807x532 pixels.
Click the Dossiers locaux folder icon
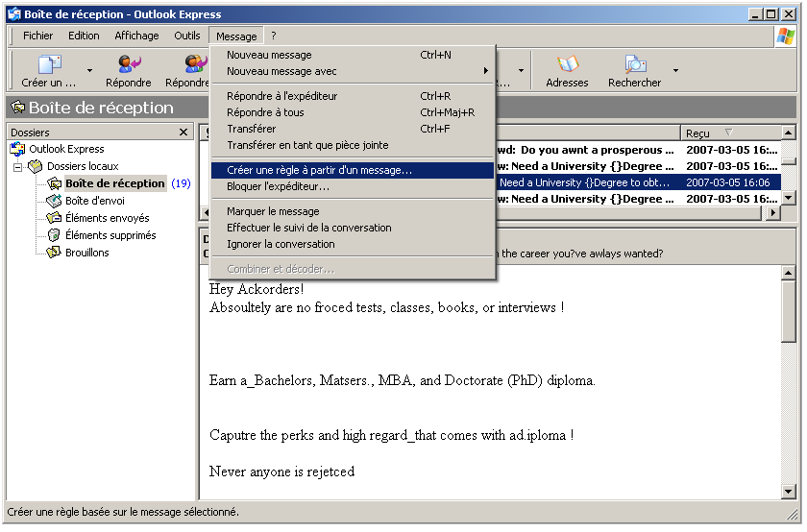coord(36,166)
